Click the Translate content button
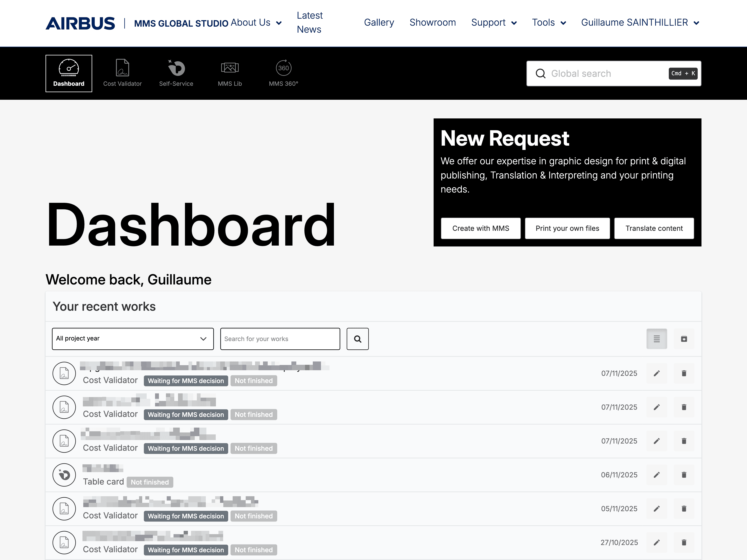The image size is (747, 560). [654, 228]
